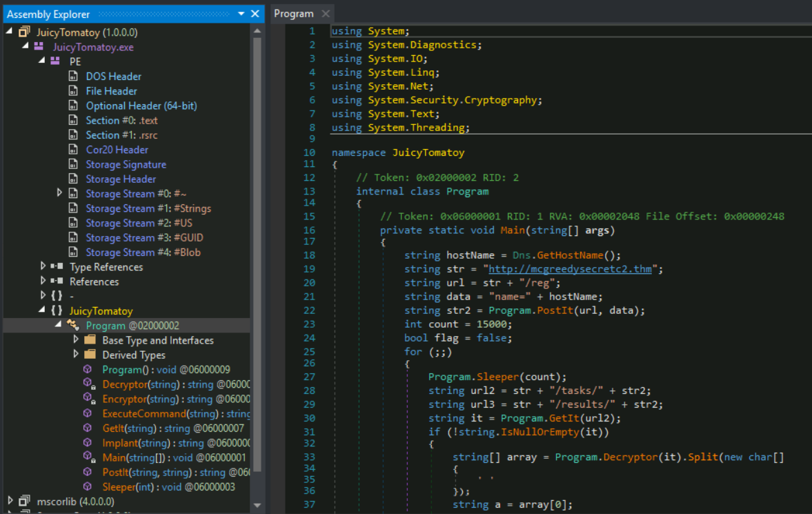This screenshot has width=812, height=514.
Task: Go to Decryptor call on line 33
Action: pos(631,457)
